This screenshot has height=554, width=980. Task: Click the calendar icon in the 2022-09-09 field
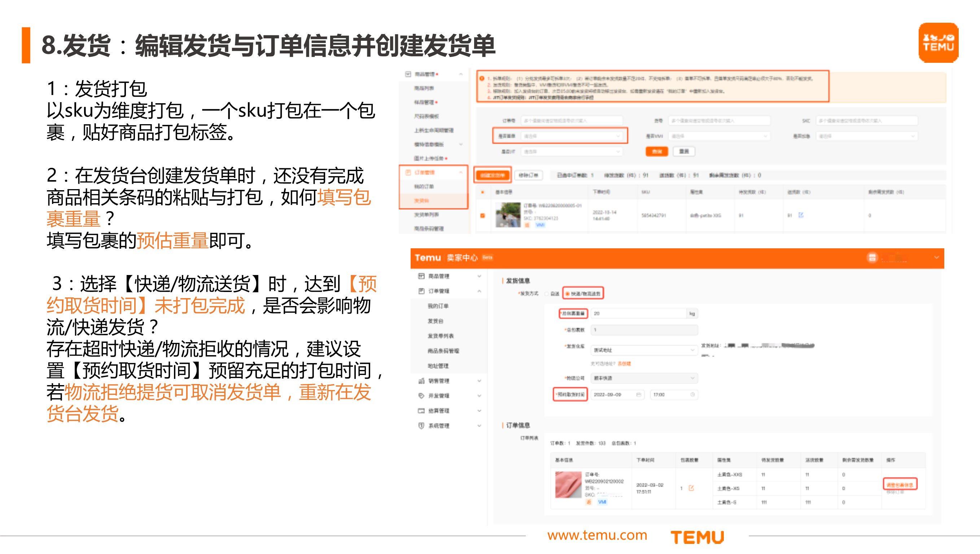(x=639, y=394)
